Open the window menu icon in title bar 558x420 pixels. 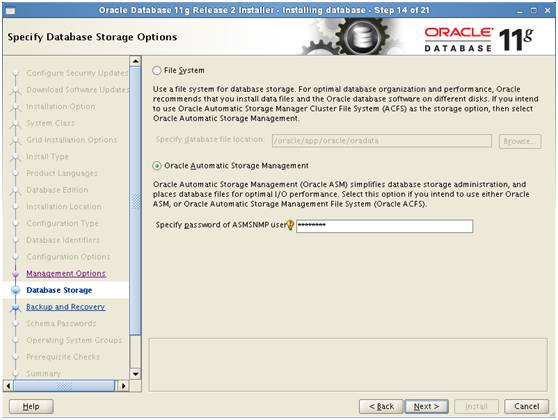(x=10, y=11)
